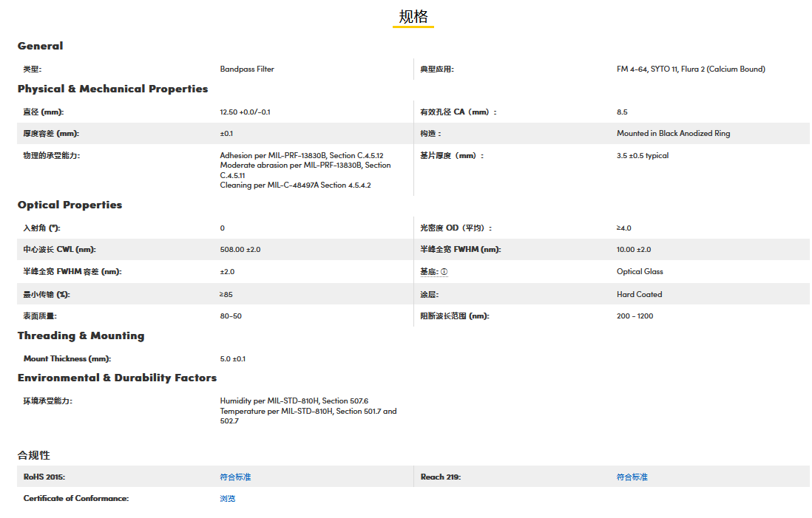Click the Optical Properties section heading
Viewport: 812px width, 518px height.
point(70,205)
